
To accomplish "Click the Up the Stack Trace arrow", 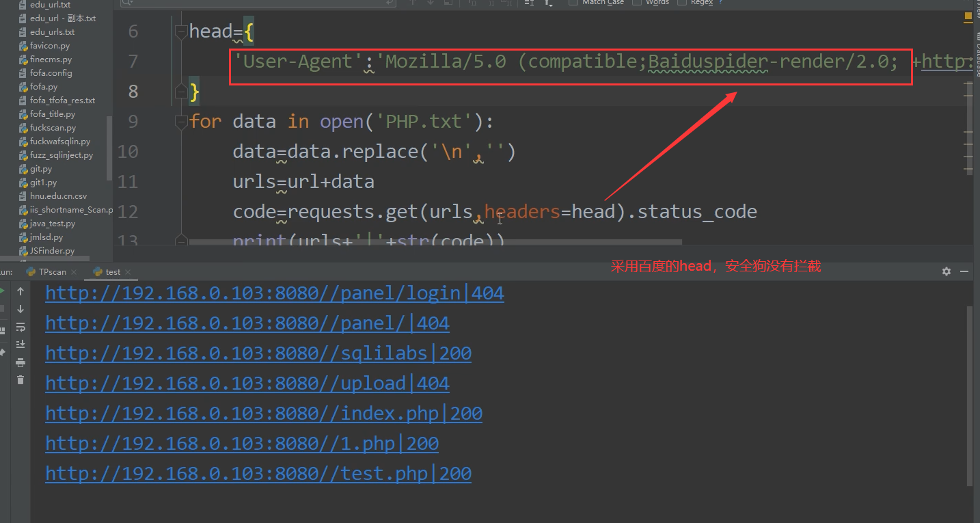I will pos(21,292).
